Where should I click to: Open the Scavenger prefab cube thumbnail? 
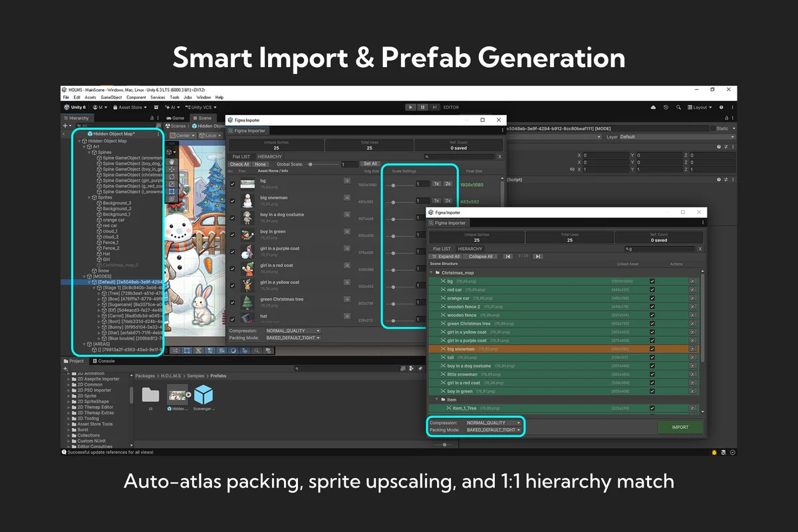(203, 395)
